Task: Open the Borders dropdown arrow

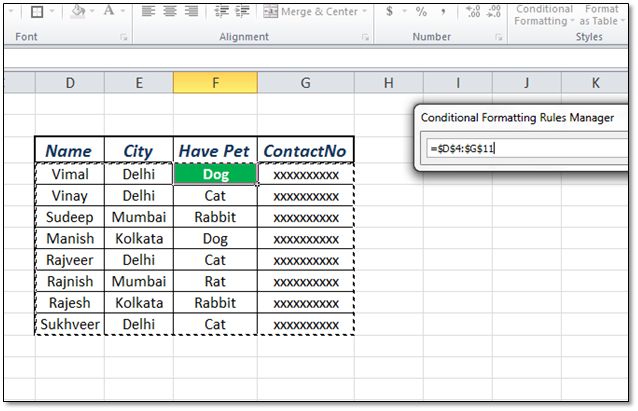Action: pos(52,11)
